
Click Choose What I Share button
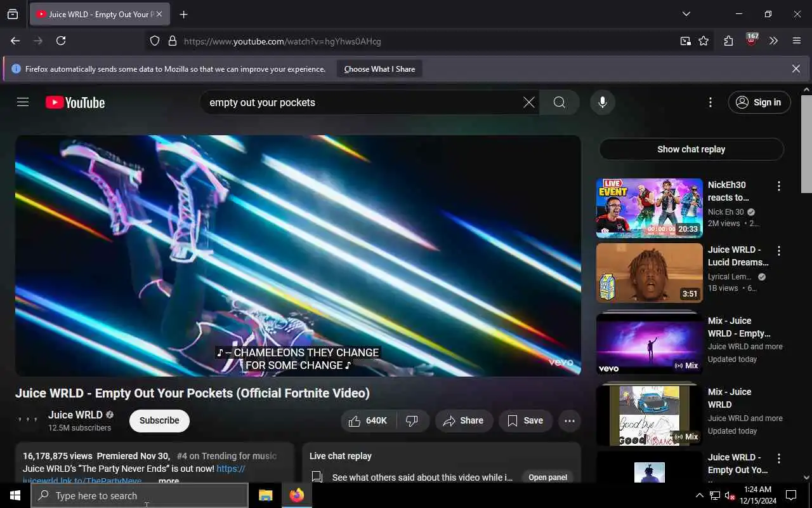tap(379, 69)
